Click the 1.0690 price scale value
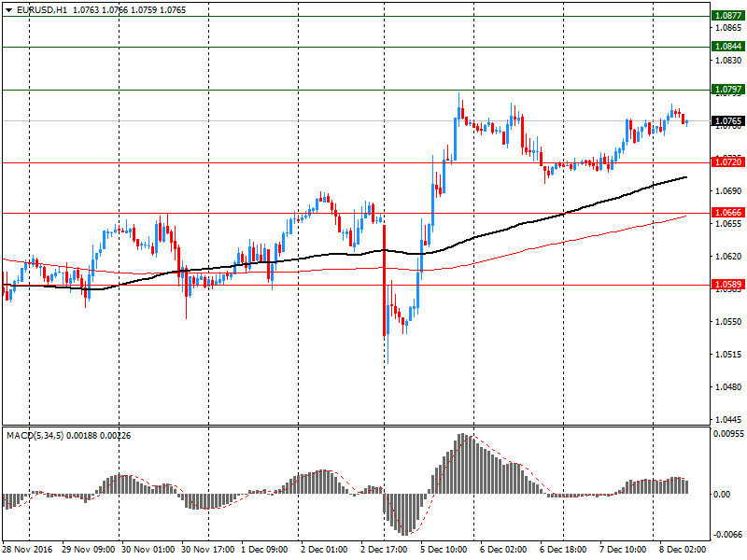This screenshot has height=560, width=747. pos(728,191)
